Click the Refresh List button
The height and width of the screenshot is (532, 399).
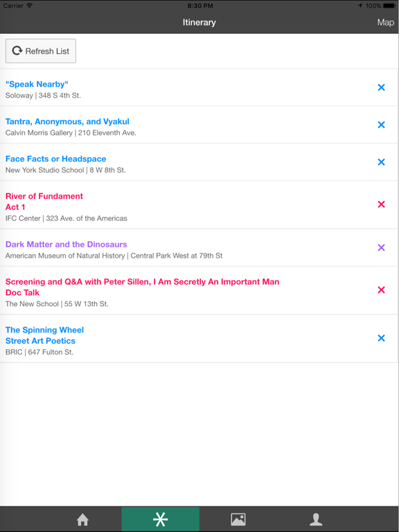pyautogui.click(x=41, y=51)
